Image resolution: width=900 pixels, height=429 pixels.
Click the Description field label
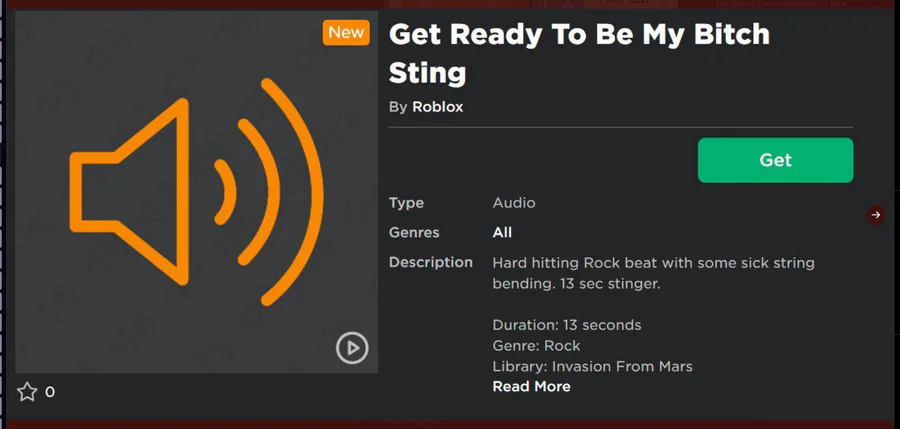click(x=431, y=262)
